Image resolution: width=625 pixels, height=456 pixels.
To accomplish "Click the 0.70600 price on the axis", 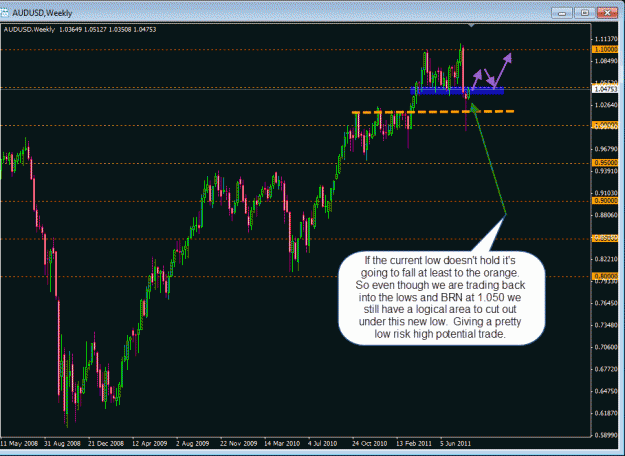I will [x=606, y=347].
